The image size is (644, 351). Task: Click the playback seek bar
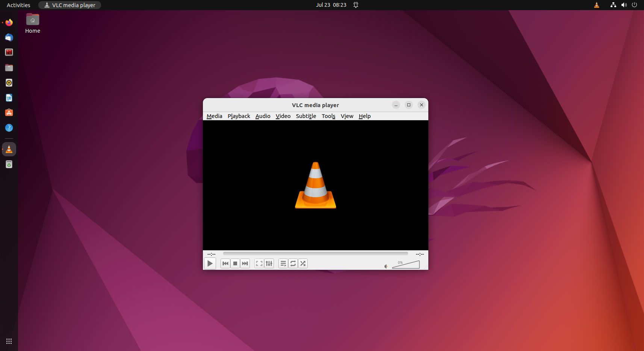coord(315,254)
